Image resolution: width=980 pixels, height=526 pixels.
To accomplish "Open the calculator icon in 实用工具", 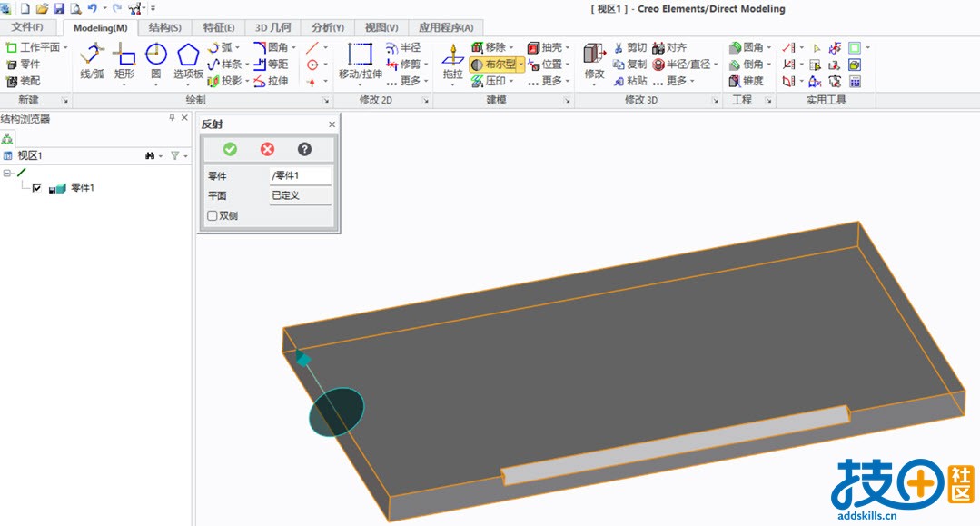I will 855,82.
